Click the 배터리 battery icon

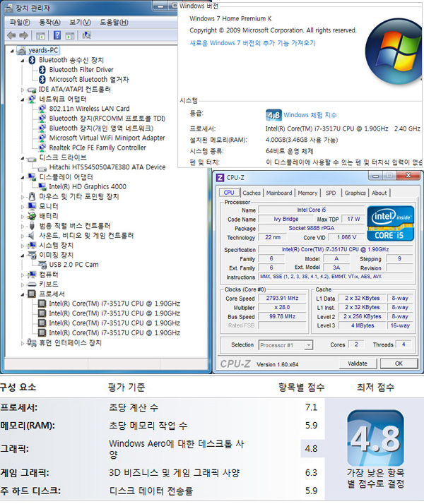[x=32, y=216]
